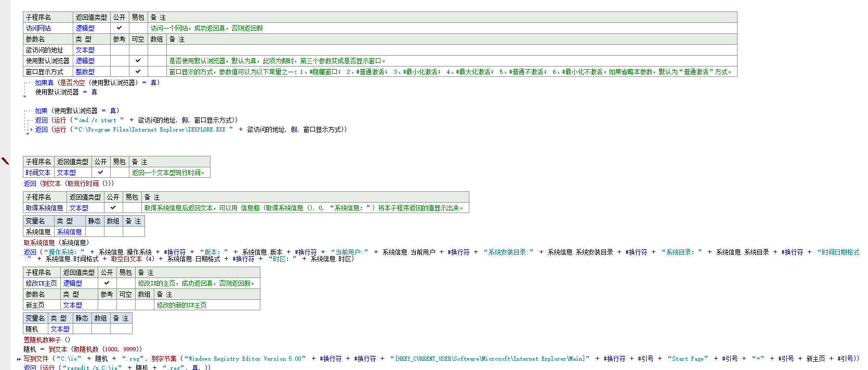This screenshot has width=868, height=370.
Task: Collapse the 如果真 flow block
Action: tap(25, 83)
